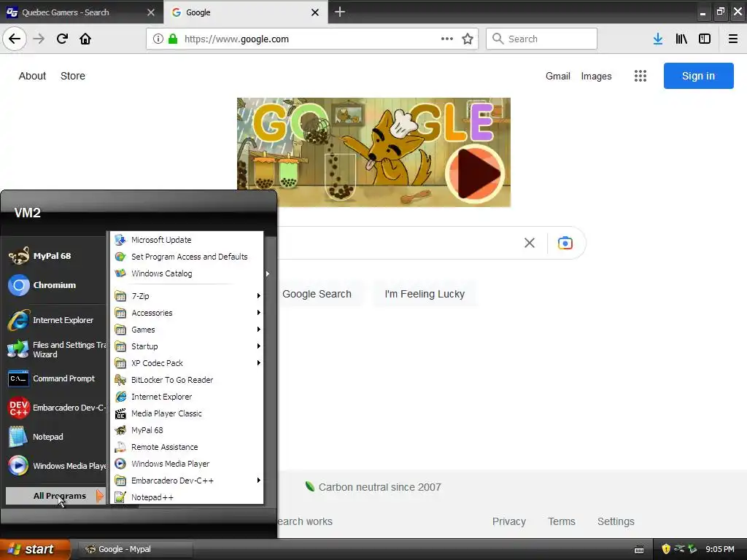Click the forward navigation arrow

pos(39,39)
